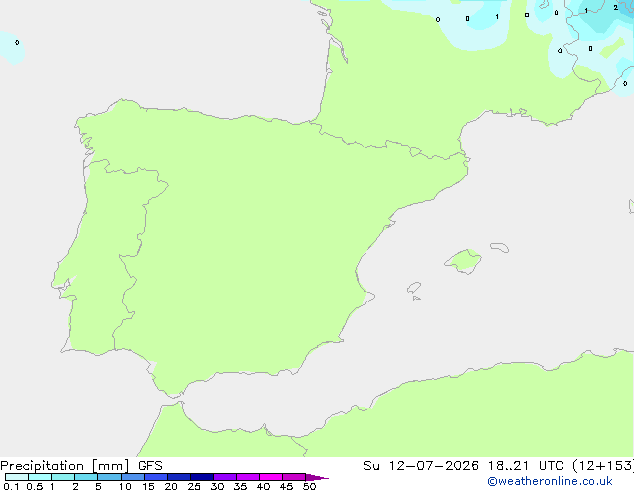634x490 pixels.
Task: Click the 'Precipitation [mm] GFS' title text
Action: coord(81,466)
